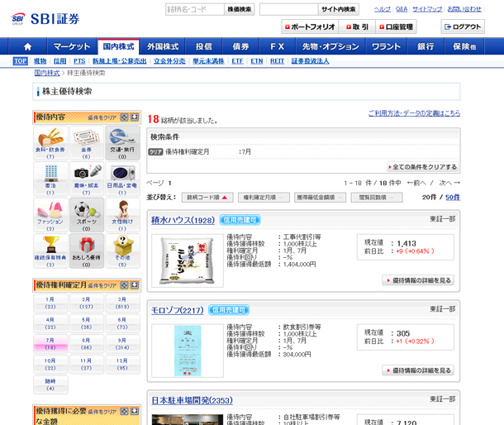View benefit details for モロゾフ

coord(418,370)
